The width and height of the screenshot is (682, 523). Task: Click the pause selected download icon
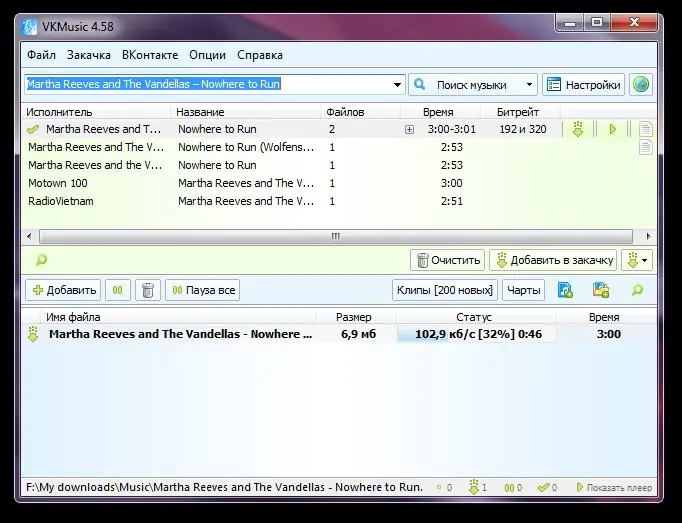tap(118, 290)
